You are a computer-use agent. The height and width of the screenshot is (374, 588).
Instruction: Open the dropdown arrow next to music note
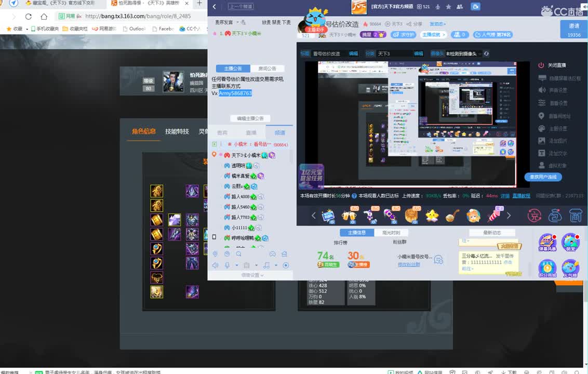(276, 265)
